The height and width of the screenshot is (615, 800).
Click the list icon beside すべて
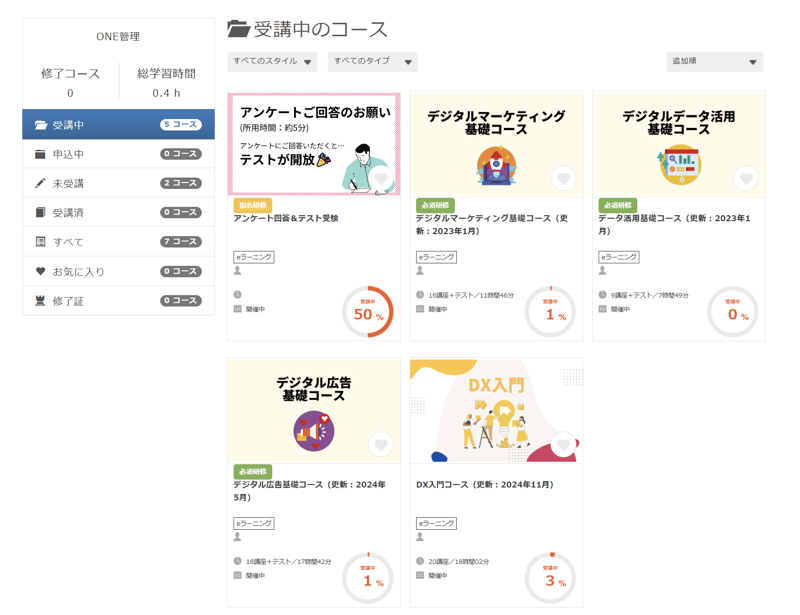pos(41,242)
